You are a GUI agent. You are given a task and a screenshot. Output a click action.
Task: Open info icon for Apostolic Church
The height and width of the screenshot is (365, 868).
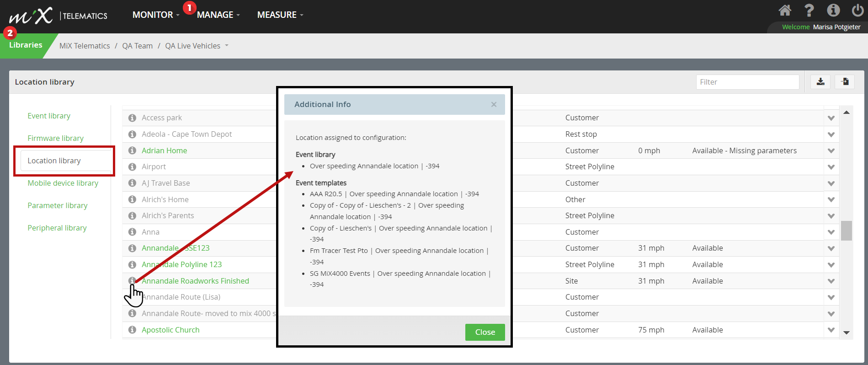(x=132, y=330)
